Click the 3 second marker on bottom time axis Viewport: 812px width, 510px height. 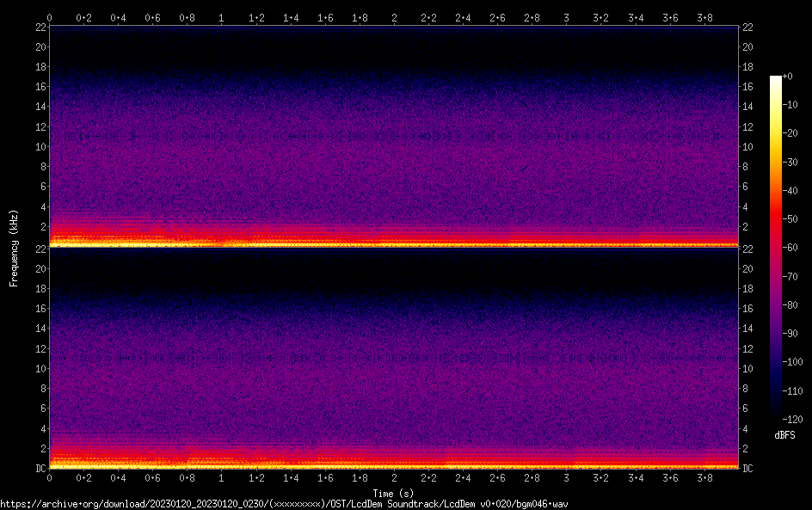566,478
